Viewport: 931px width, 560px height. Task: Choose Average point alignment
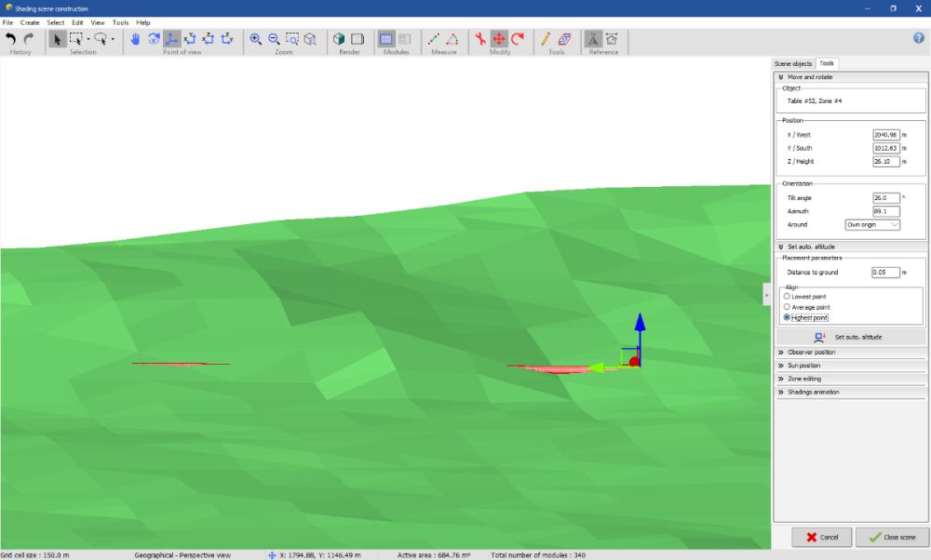[x=788, y=307]
